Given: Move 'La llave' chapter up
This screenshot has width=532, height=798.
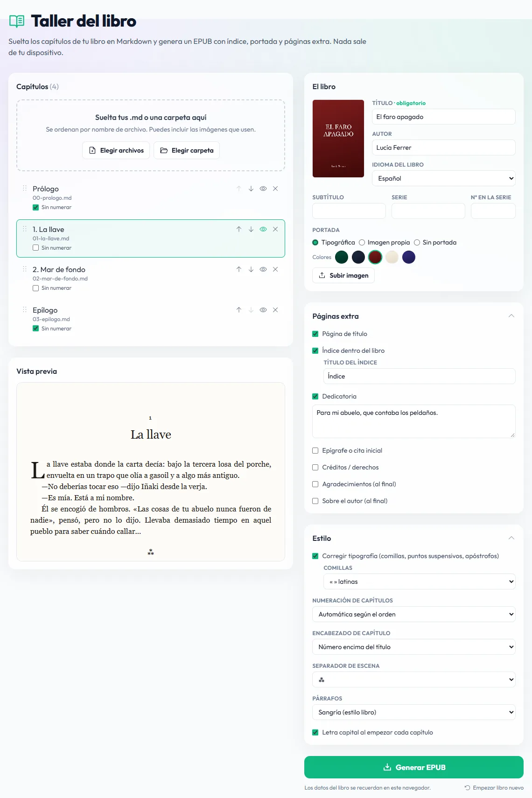Looking at the screenshot, I should pos(239,229).
